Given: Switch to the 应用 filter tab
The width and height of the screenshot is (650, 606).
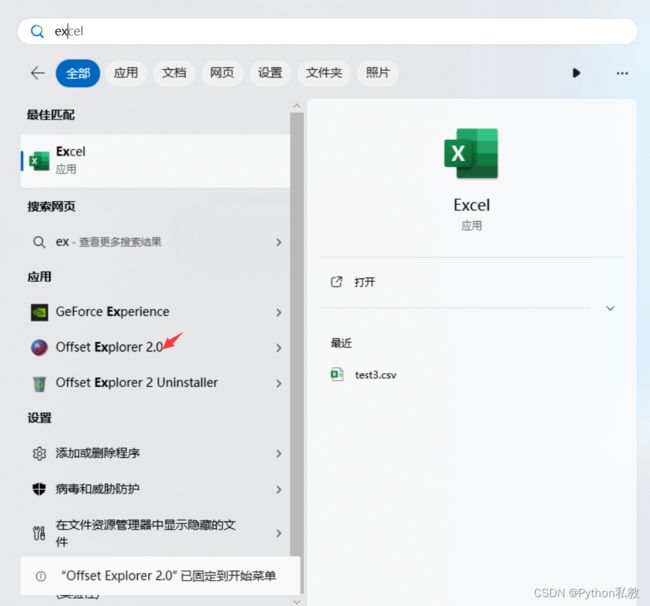Looking at the screenshot, I should (126, 73).
